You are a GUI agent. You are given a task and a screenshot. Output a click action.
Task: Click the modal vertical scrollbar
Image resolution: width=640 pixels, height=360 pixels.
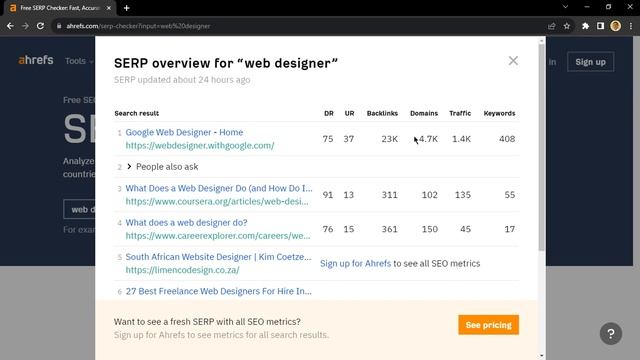click(542, 147)
